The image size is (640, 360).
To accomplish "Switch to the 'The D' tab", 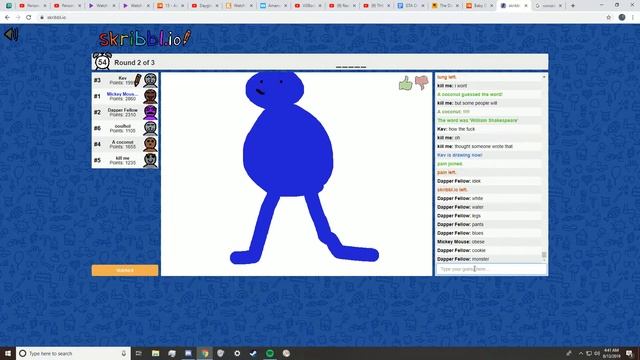I will click(446, 6).
